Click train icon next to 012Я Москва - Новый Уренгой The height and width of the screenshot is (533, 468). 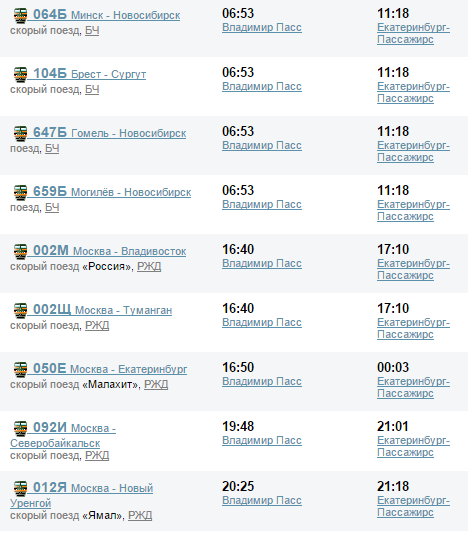tap(20, 488)
